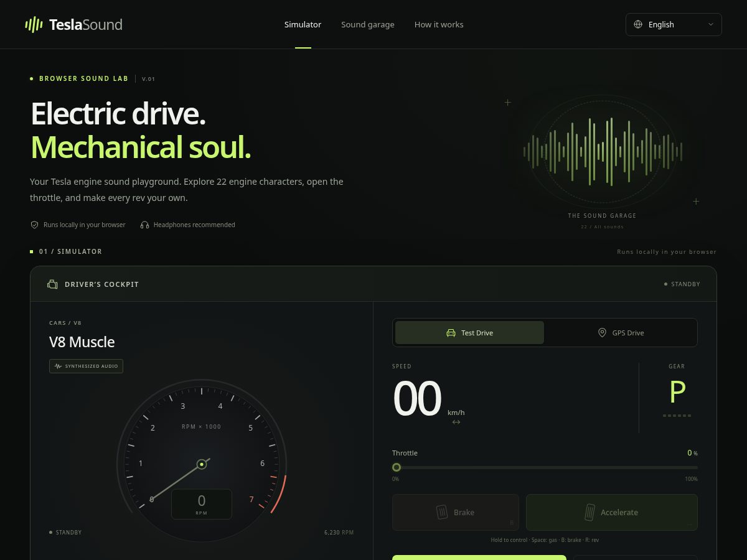The height and width of the screenshot is (560, 747).
Task: Click the throttle slider handle
Action: [397, 467]
